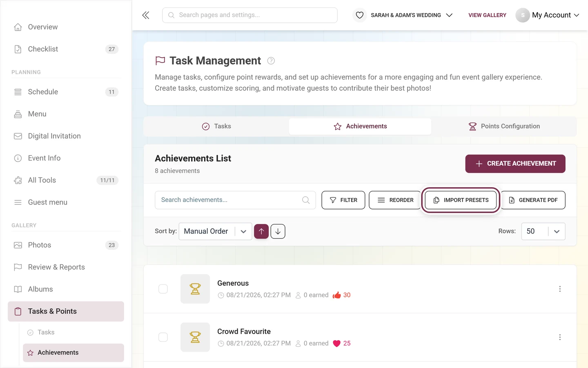The height and width of the screenshot is (368, 588).
Task: Click the magnifier icon in the achievements search
Action: point(306,200)
